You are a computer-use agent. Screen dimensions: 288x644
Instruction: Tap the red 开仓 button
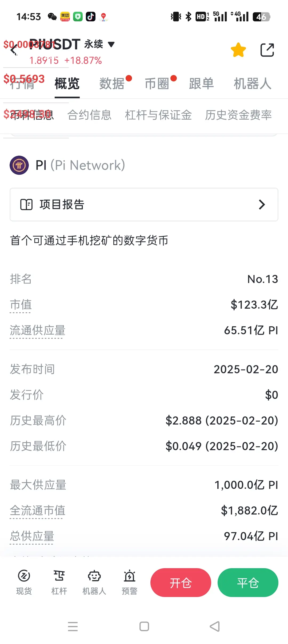point(181,583)
